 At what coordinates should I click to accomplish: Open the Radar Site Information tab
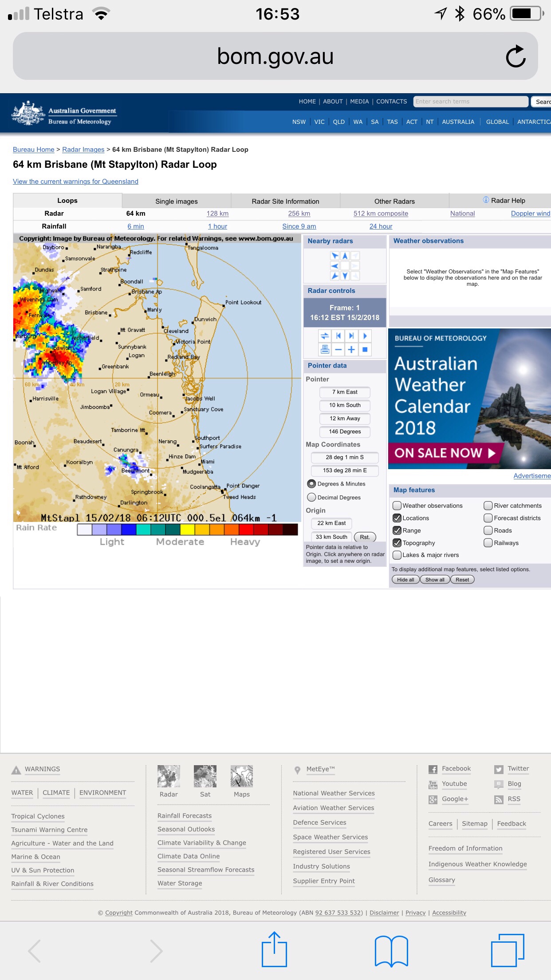285,201
